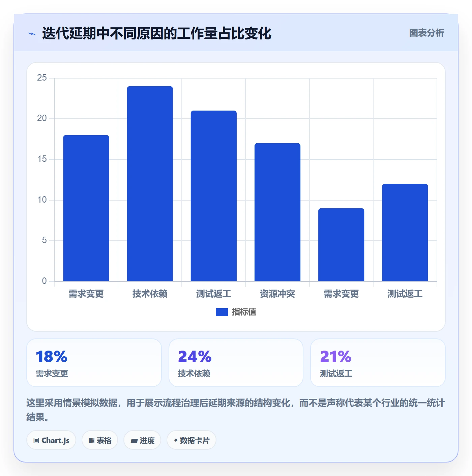
Task: Click the tallest bar for 技术依赖
Action: click(x=150, y=184)
